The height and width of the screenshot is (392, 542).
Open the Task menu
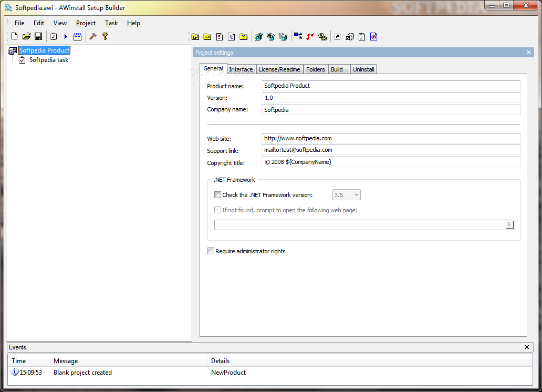(x=111, y=23)
